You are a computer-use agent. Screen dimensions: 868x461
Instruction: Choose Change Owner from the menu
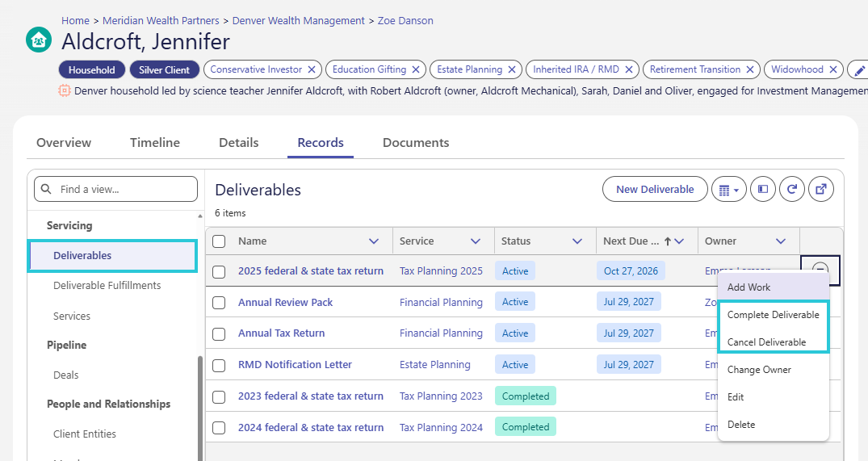pos(774,370)
